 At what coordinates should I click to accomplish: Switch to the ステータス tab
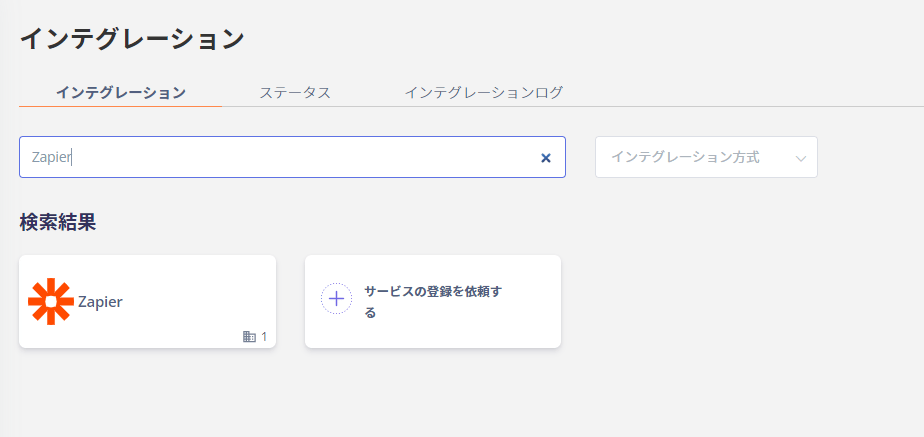tap(295, 93)
